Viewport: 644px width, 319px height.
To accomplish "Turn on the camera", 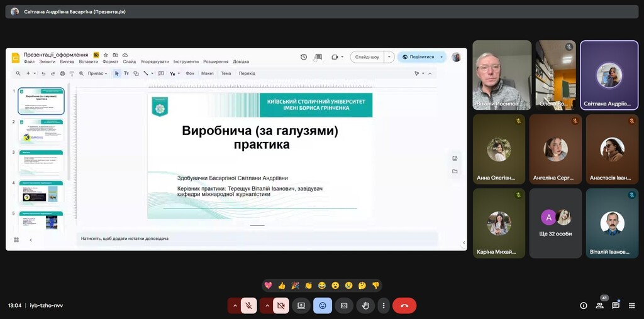I will coord(281,306).
